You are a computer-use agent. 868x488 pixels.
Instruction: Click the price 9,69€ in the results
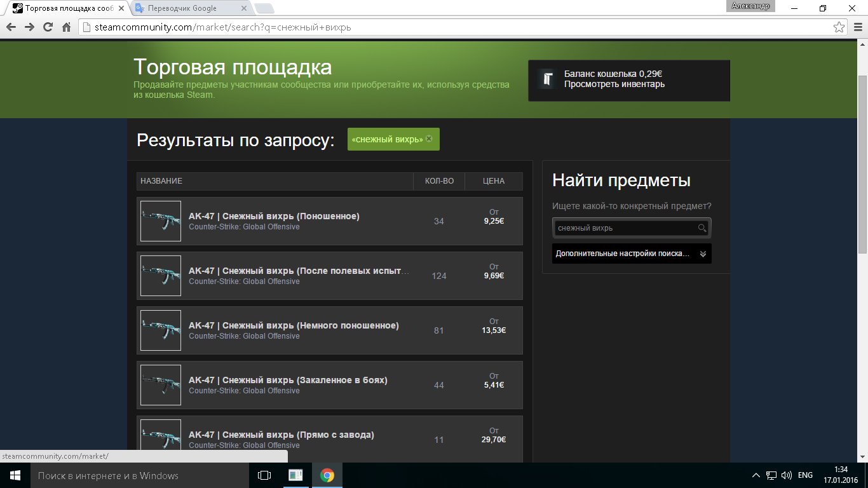pos(494,276)
